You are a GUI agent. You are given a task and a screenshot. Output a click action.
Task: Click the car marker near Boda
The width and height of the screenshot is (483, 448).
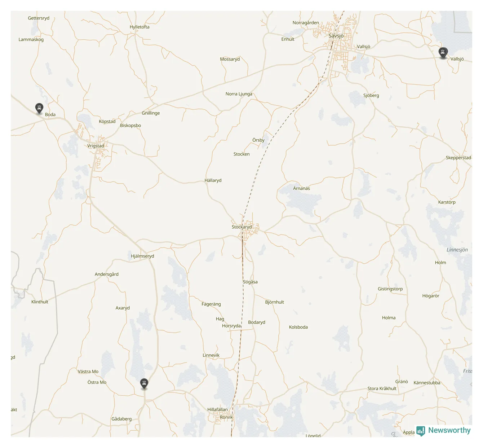click(39, 108)
